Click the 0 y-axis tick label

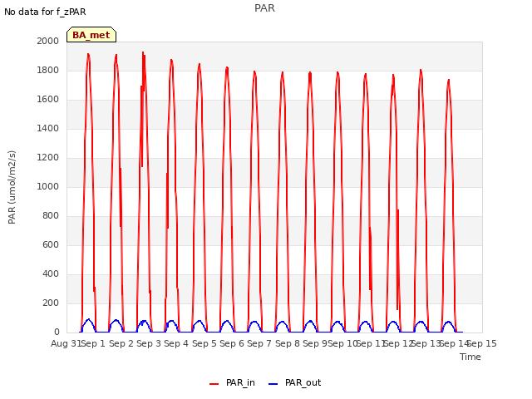pyautogui.click(x=57, y=332)
